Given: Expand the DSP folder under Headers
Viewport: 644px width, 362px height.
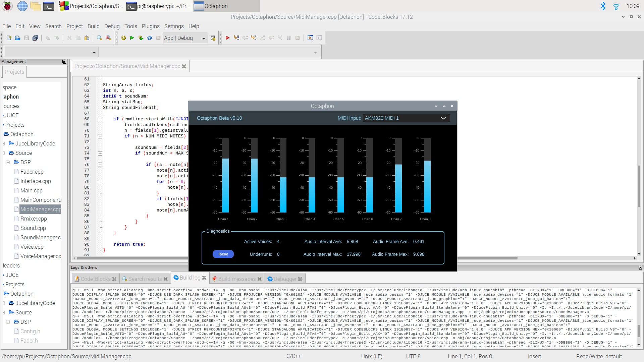Looking at the screenshot, I should [x=8, y=322].
